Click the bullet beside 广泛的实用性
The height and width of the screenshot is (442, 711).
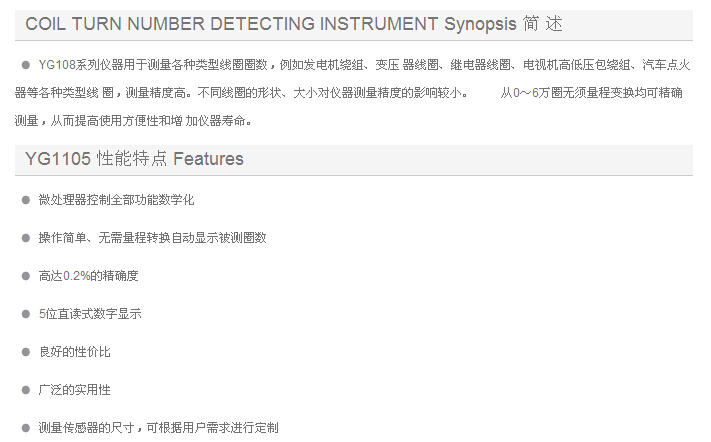coord(25,390)
